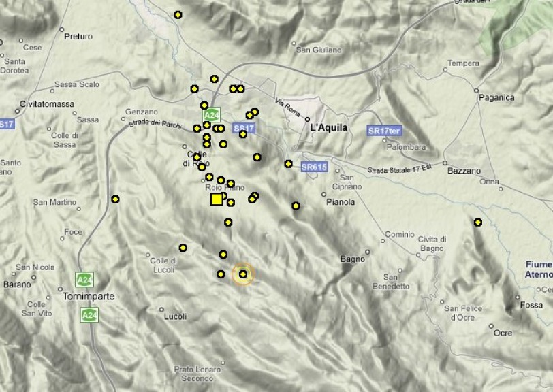The height and width of the screenshot is (392, 553).
Task: Click the San Benedetto label
Action: coord(391,282)
